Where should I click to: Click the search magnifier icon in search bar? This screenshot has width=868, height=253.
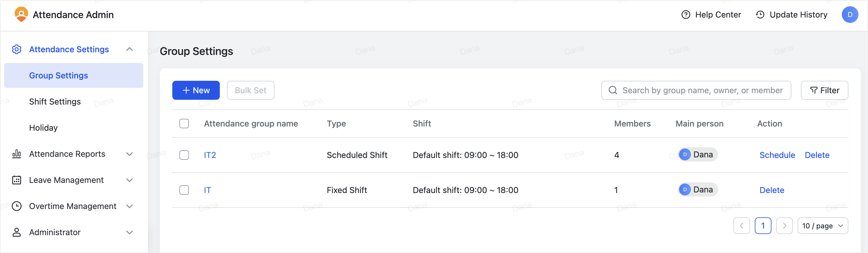click(x=613, y=90)
